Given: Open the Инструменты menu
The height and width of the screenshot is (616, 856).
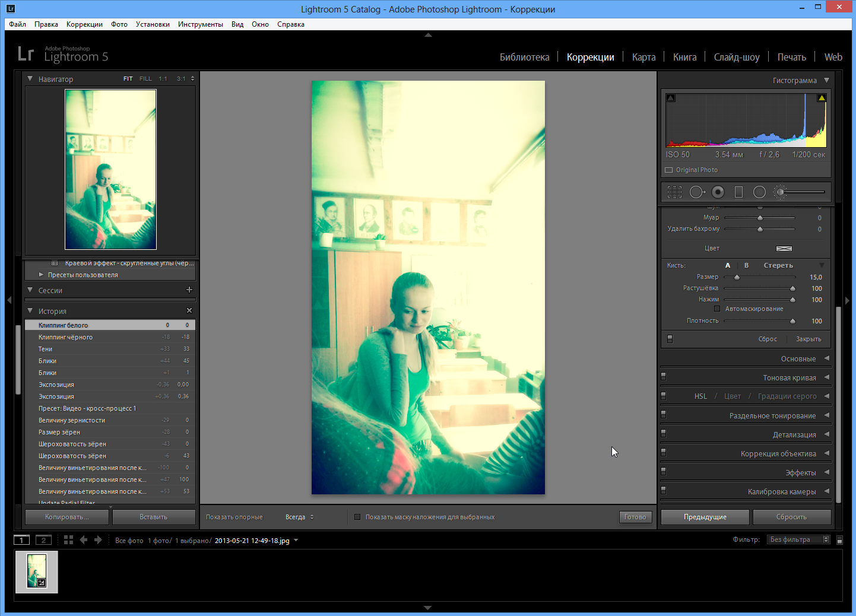Looking at the screenshot, I should (x=201, y=24).
